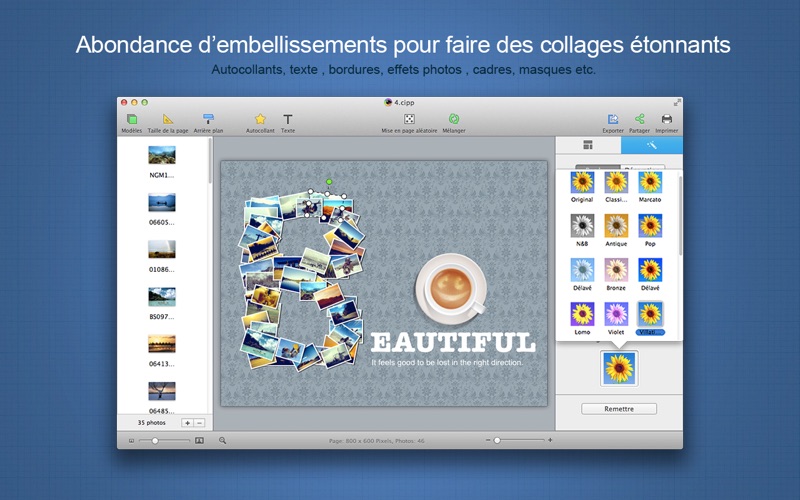The image size is (800, 500).
Task: Click the small thumbnail size icon
Action: tap(131, 440)
